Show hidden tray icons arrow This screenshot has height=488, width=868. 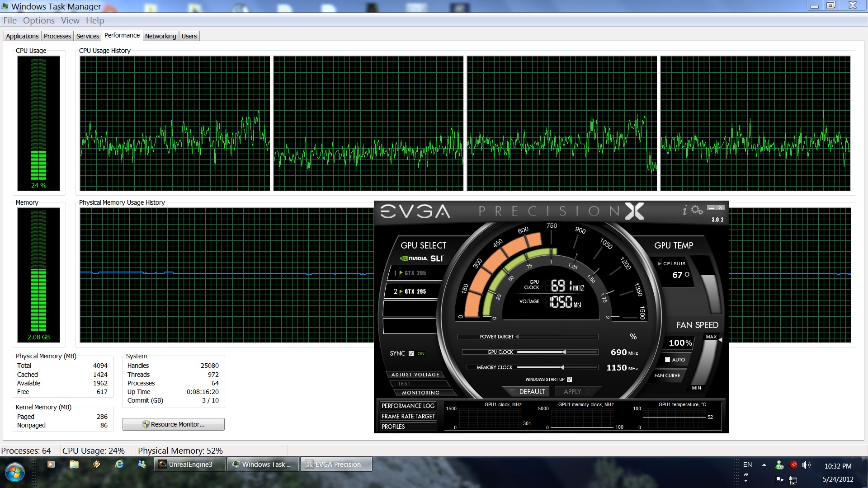pyautogui.click(x=764, y=465)
